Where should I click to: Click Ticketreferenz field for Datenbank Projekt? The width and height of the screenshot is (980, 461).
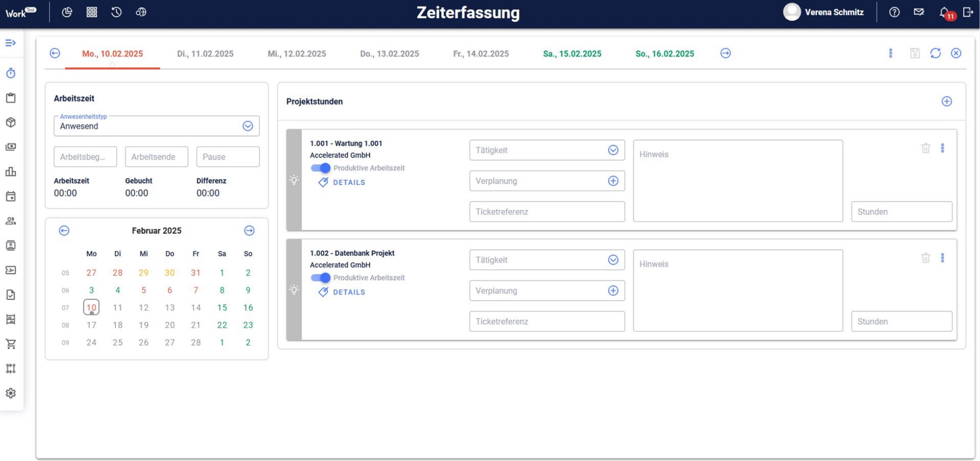(547, 321)
